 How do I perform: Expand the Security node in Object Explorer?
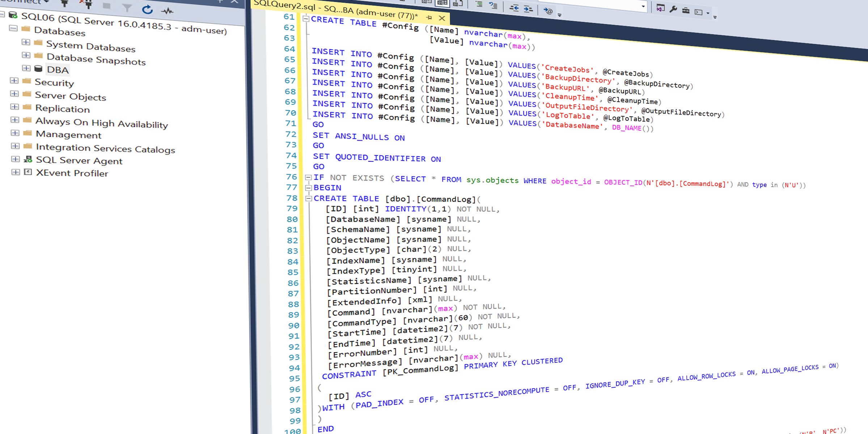coord(15,81)
